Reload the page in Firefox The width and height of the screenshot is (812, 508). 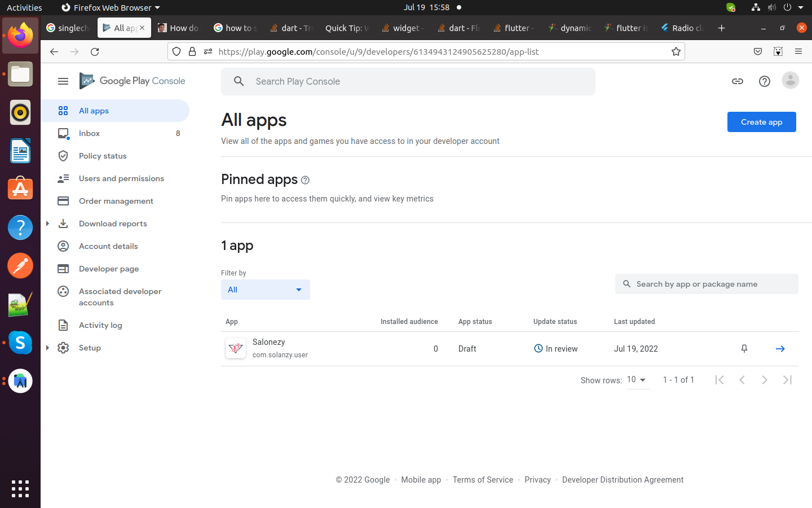pyautogui.click(x=95, y=51)
